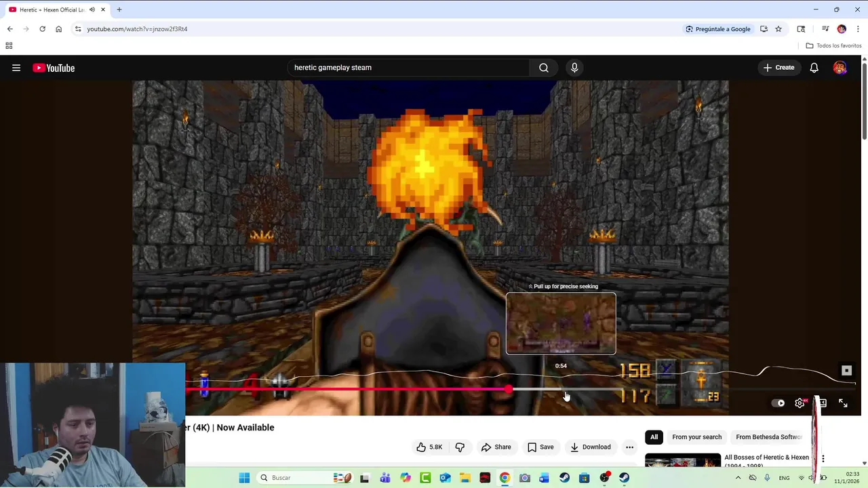Open the tab search screenshot icon

point(801,29)
